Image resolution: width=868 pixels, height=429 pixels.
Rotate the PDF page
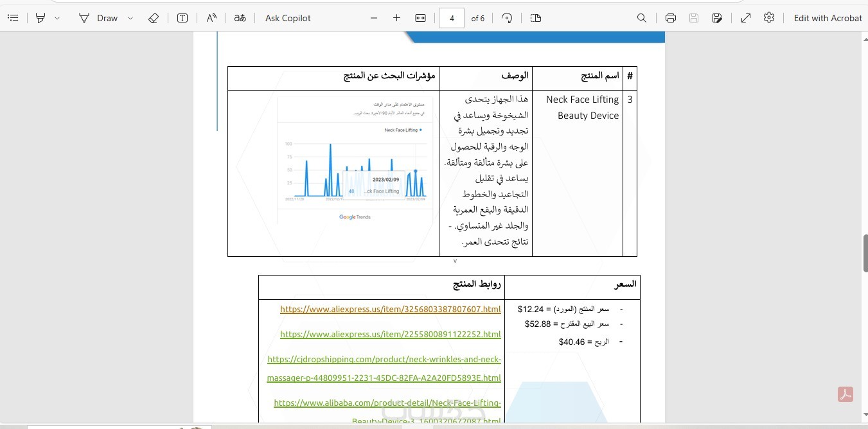(x=507, y=18)
